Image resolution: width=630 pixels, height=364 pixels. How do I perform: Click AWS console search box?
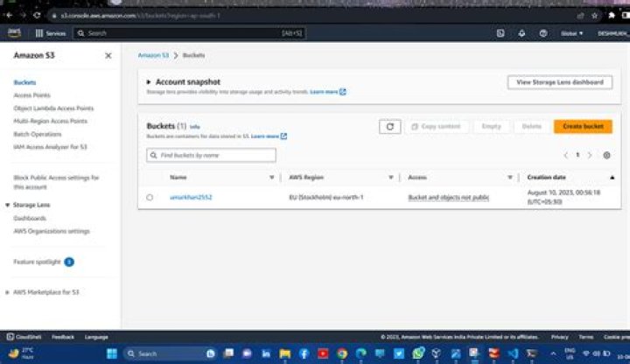point(189,33)
